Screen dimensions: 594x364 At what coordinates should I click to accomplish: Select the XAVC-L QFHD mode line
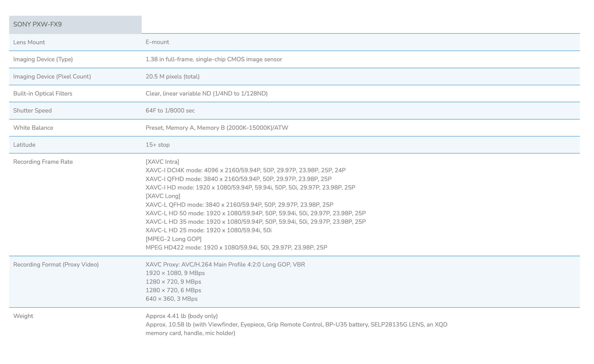[239, 205]
